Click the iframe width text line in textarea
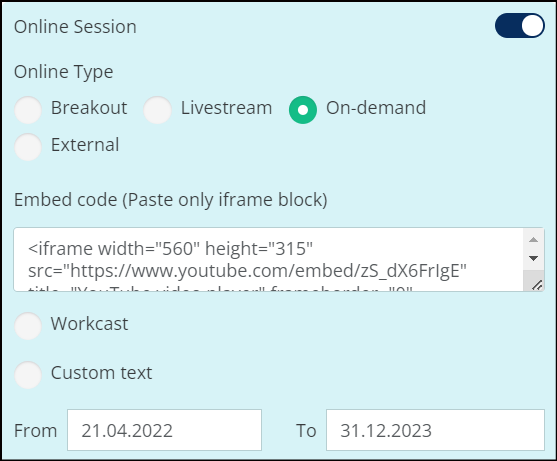557x461 pixels. coord(171,249)
